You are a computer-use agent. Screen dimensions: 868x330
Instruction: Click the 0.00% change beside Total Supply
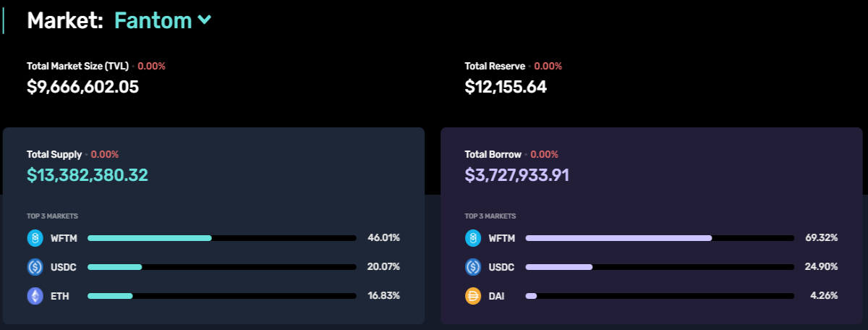[104, 154]
